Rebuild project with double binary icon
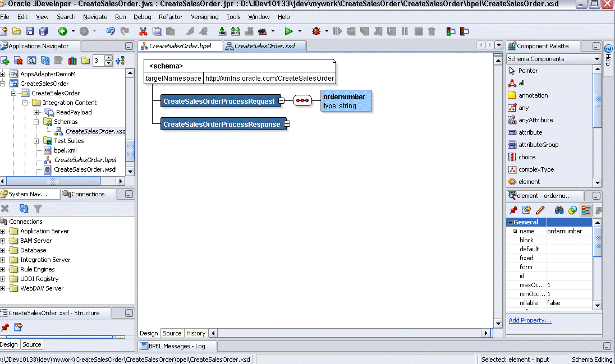The image size is (615, 364). pos(235,31)
